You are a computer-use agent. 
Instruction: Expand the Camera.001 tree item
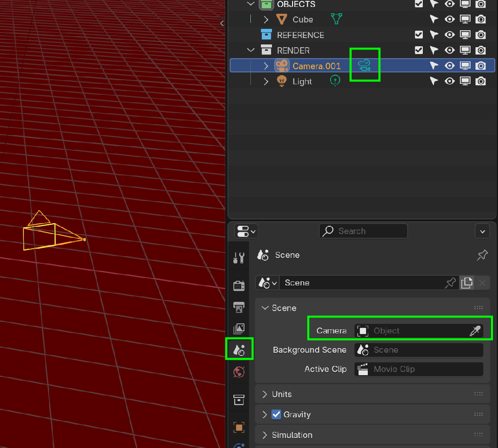[x=266, y=65]
